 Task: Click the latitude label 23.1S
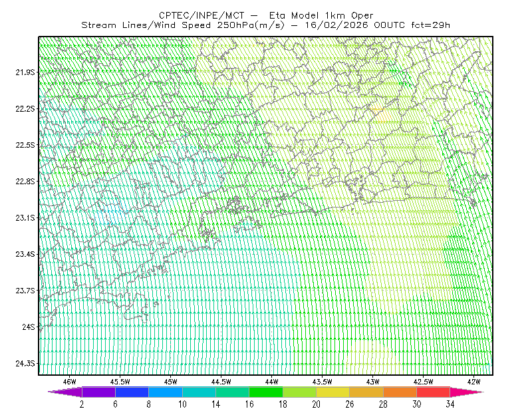click(x=25, y=217)
